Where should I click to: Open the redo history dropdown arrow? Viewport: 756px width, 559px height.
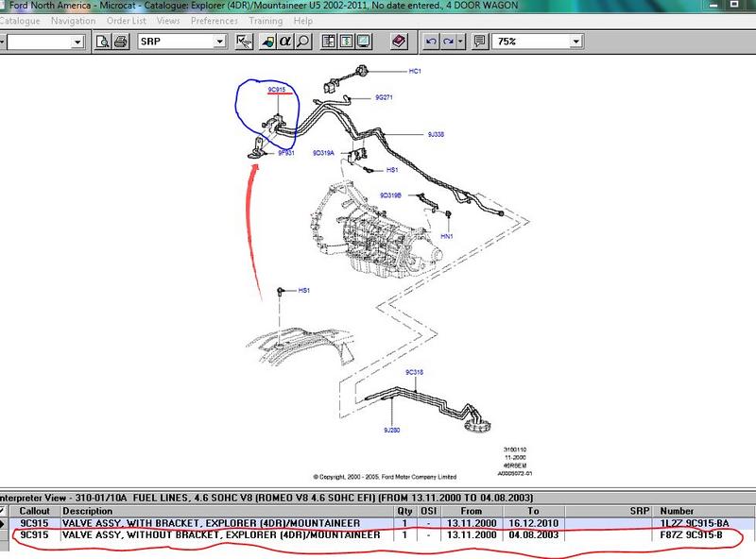pyautogui.click(x=460, y=42)
